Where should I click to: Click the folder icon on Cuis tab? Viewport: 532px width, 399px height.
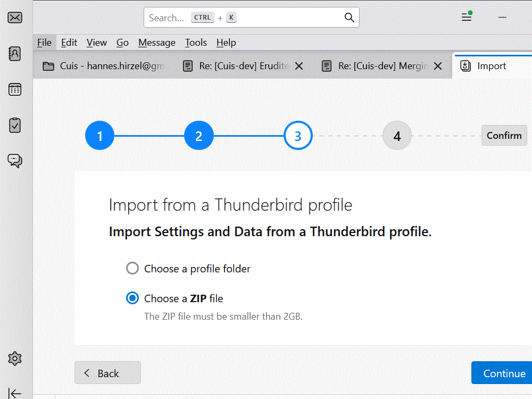click(48, 66)
